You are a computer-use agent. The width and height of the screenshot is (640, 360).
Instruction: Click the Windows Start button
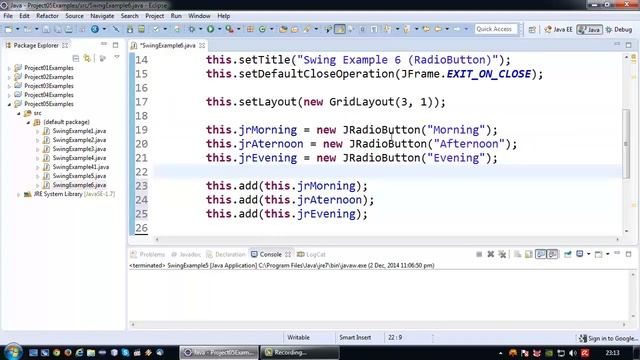tap(13, 352)
